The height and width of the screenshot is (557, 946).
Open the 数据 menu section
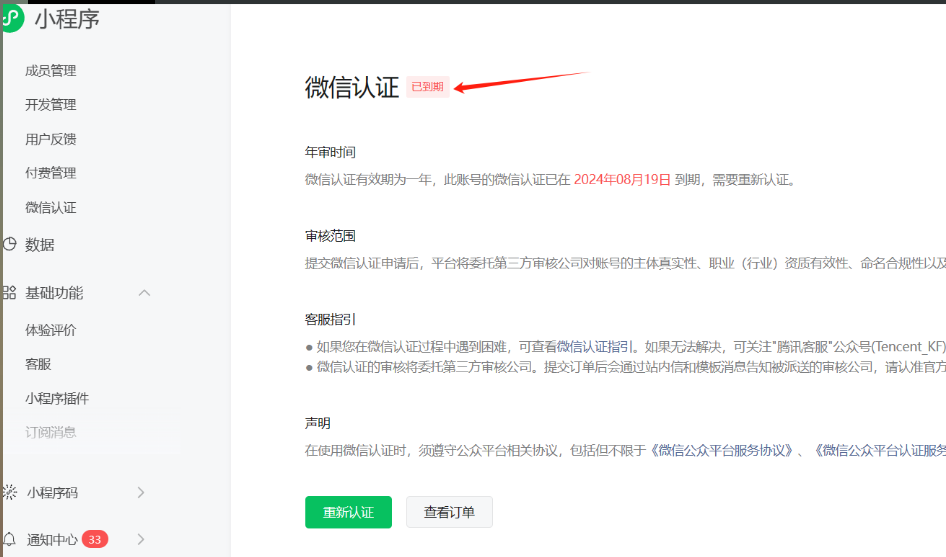pyautogui.click(x=40, y=244)
